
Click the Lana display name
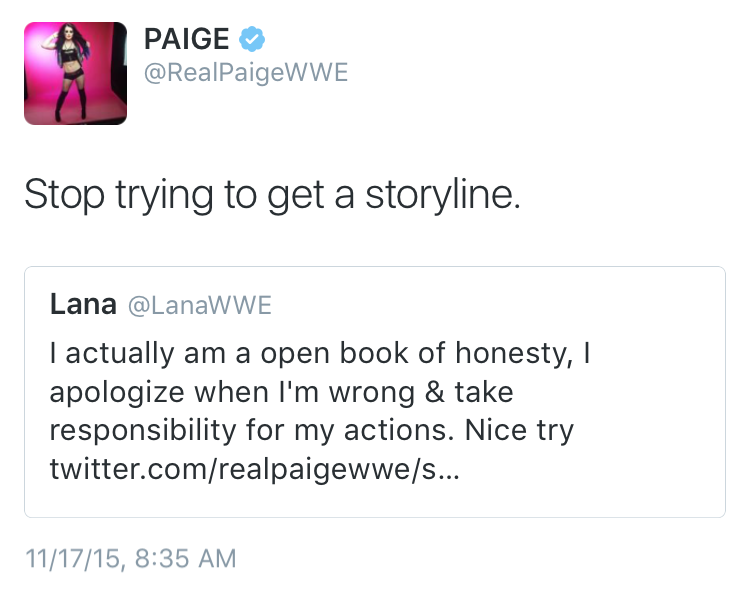coord(83,305)
